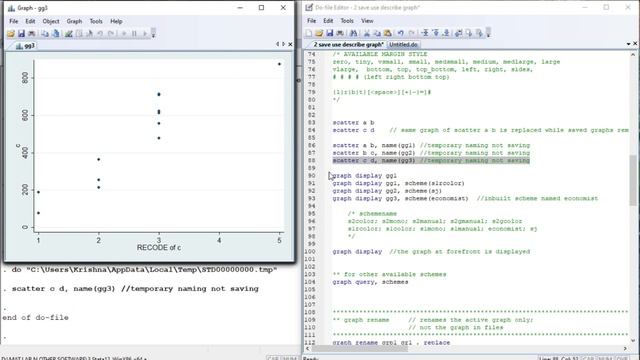Click 'RECODE of c' axis title in graph
The width and height of the screenshot is (640, 360).
[x=159, y=247]
